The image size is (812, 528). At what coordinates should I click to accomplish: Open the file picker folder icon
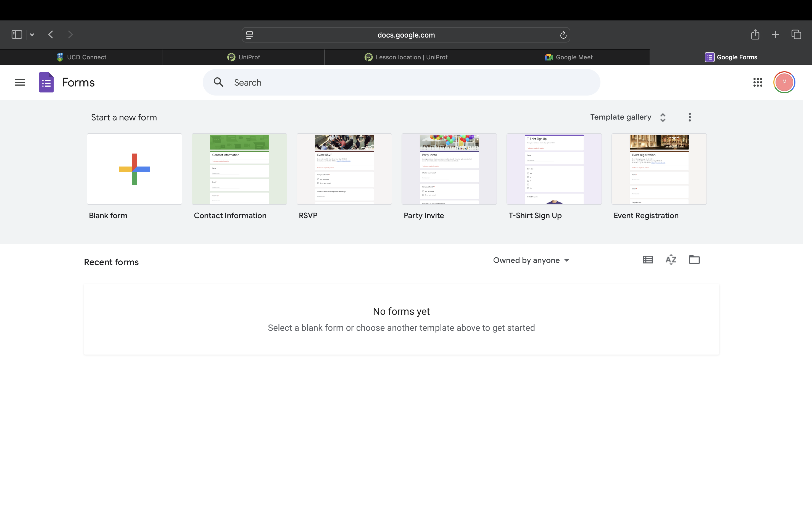pos(694,260)
